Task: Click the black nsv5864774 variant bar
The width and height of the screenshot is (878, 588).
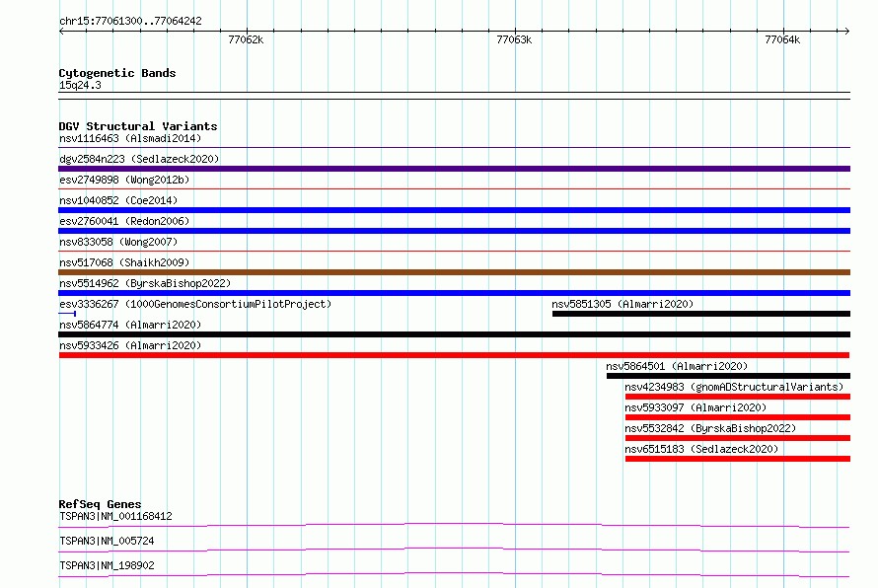Action: pos(454,334)
